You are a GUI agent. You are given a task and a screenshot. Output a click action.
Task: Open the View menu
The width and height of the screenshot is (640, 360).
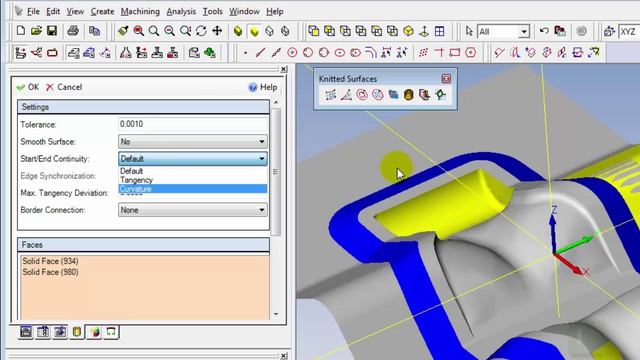coord(75,11)
